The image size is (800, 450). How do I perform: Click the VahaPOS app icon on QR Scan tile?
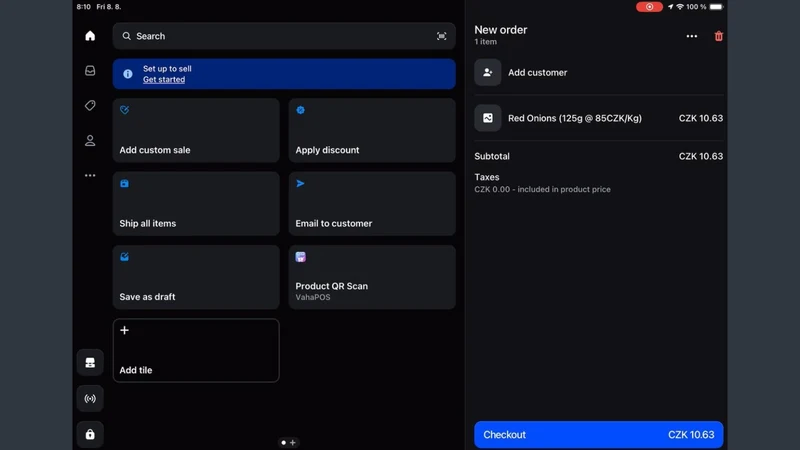[301, 257]
